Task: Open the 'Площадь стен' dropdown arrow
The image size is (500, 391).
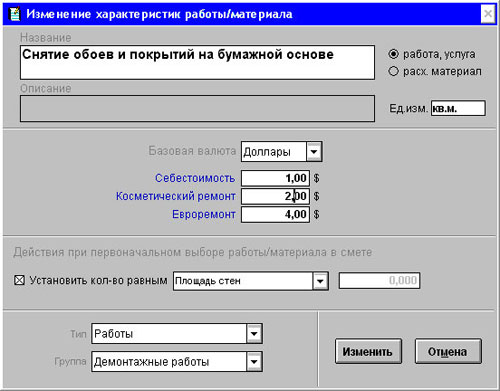Action: (320, 281)
